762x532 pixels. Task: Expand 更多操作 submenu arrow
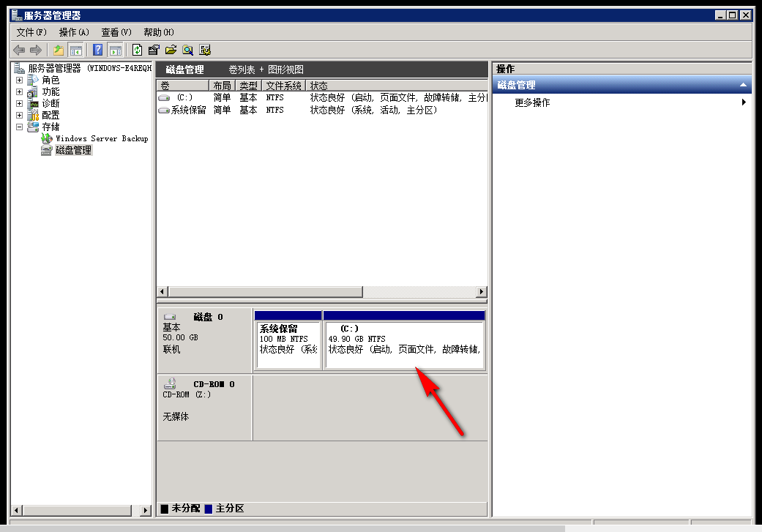(x=744, y=102)
